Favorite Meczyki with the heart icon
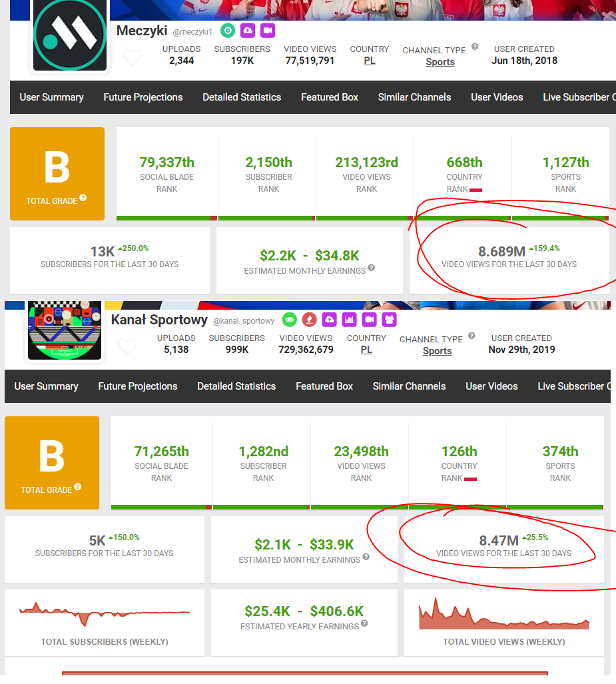Viewport: 616px width, 684px height. [x=133, y=57]
